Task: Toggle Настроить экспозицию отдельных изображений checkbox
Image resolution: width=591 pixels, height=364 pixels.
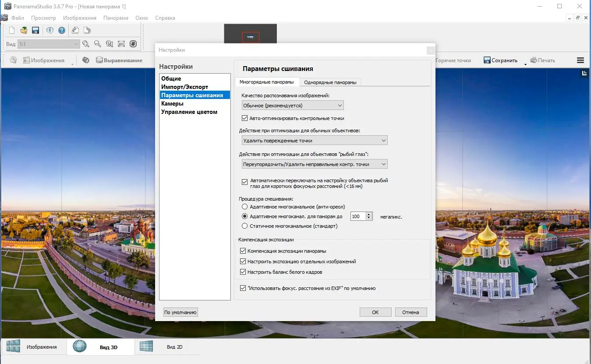Action: 243,262
